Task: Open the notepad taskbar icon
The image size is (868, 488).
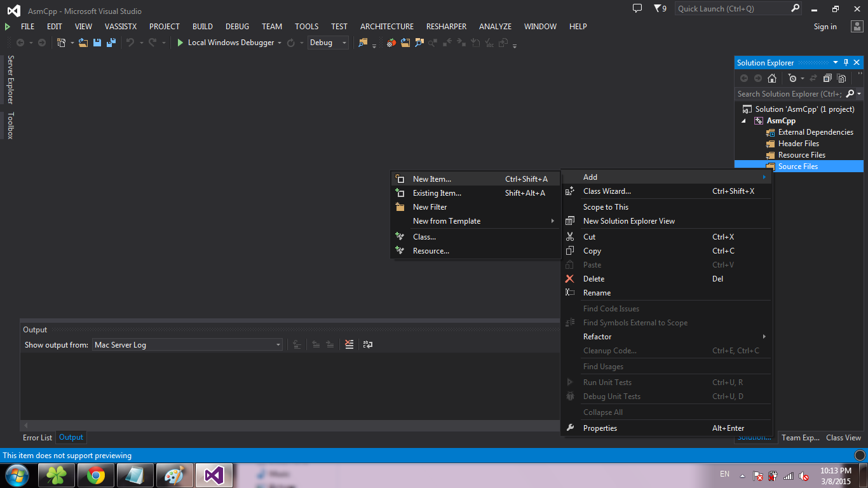Action: [135, 475]
